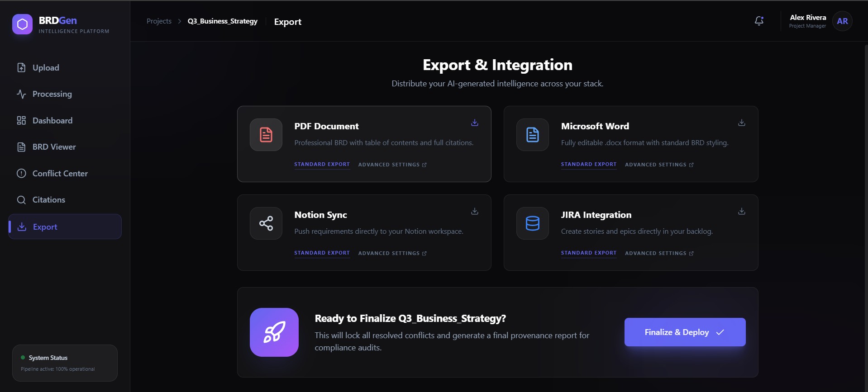
Task: Choose Standard Export for PDF Document
Action: click(x=322, y=165)
